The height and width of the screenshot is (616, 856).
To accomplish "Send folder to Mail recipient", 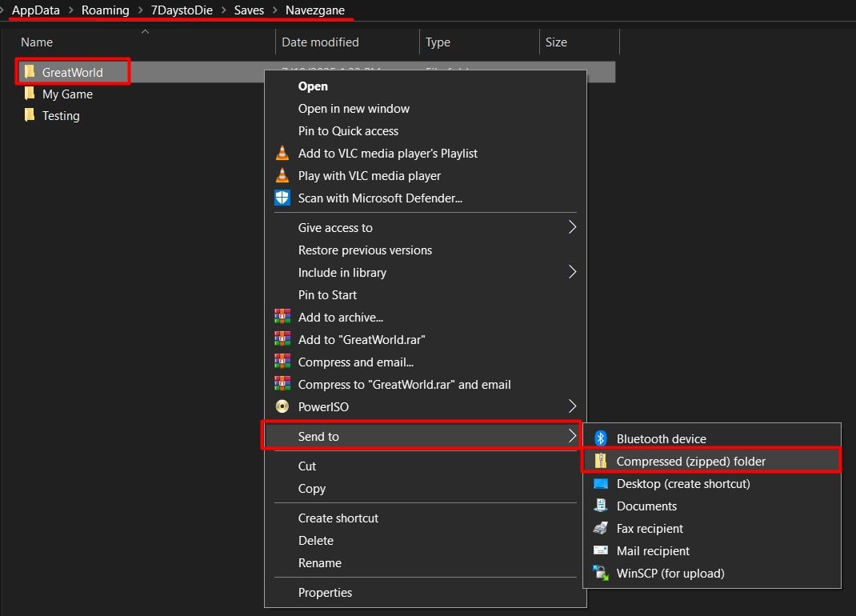I will point(653,550).
